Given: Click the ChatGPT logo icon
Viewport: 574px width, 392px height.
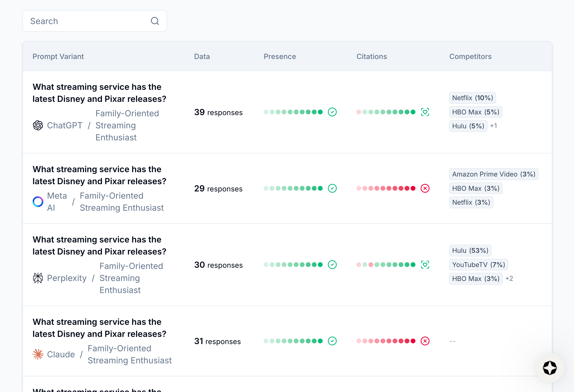Looking at the screenshot, I should click(x=38, y=125).
